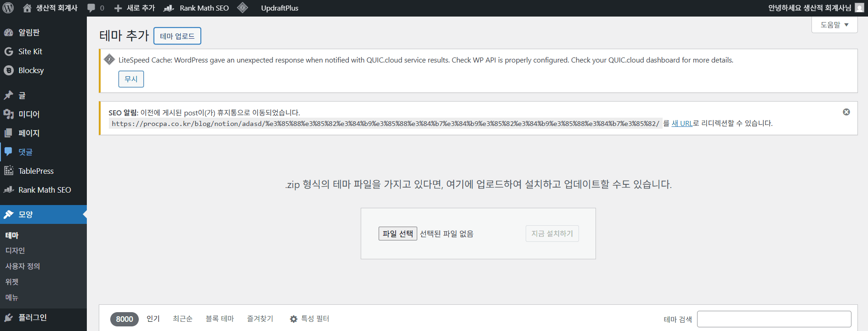
Task: Switch to the 인기 themes tab
Action: point(153,319)
